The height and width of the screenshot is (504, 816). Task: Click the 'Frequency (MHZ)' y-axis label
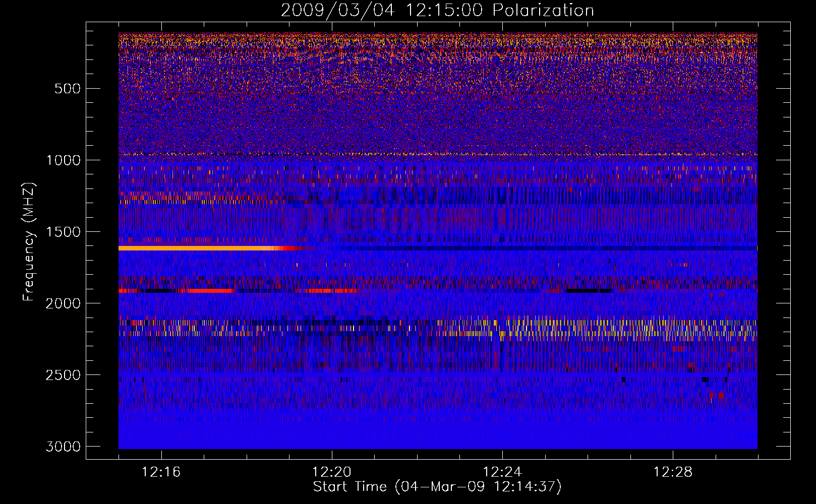[x=29, y=242]
